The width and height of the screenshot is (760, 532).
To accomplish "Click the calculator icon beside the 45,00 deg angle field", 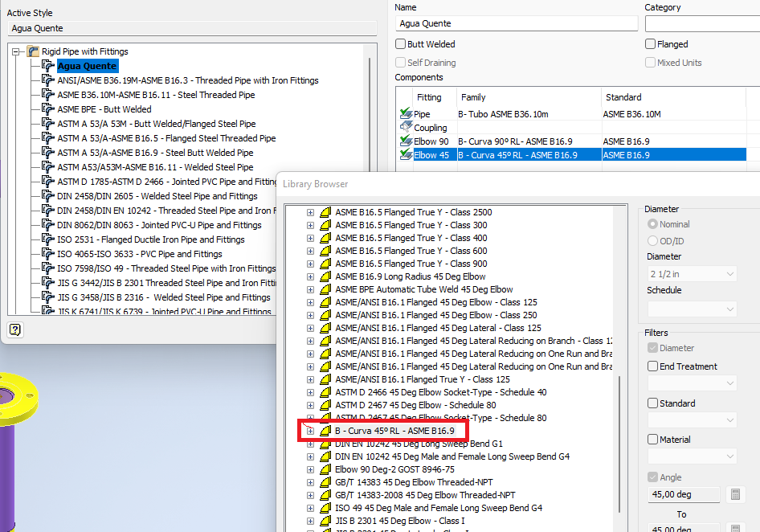I will tap(735, 495).
